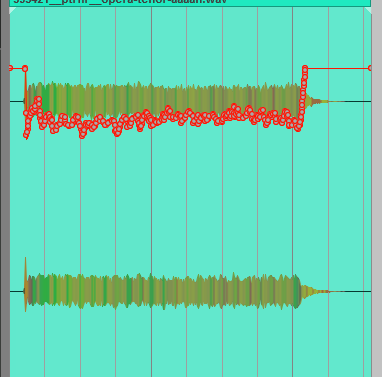Select the second top-level envelope point before the drop
Image resolution: width=382 pixels, height=377 pixels.
(25, 69)
